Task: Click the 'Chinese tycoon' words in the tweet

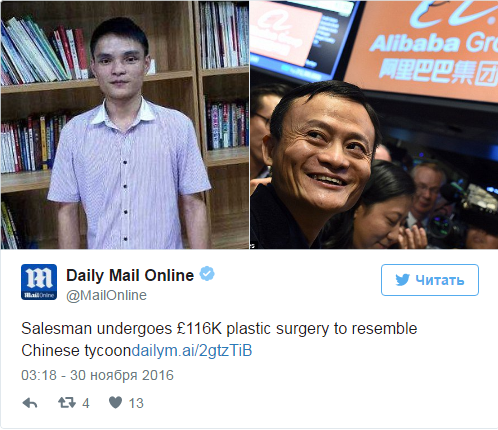Action: [x=76, y=351]
